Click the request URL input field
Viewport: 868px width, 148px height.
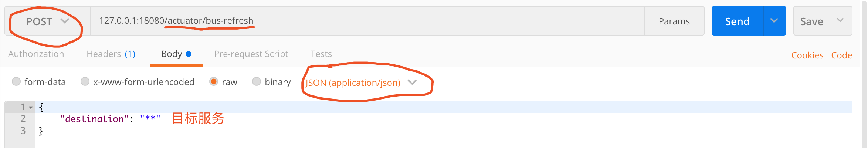(x=366, y=21)
